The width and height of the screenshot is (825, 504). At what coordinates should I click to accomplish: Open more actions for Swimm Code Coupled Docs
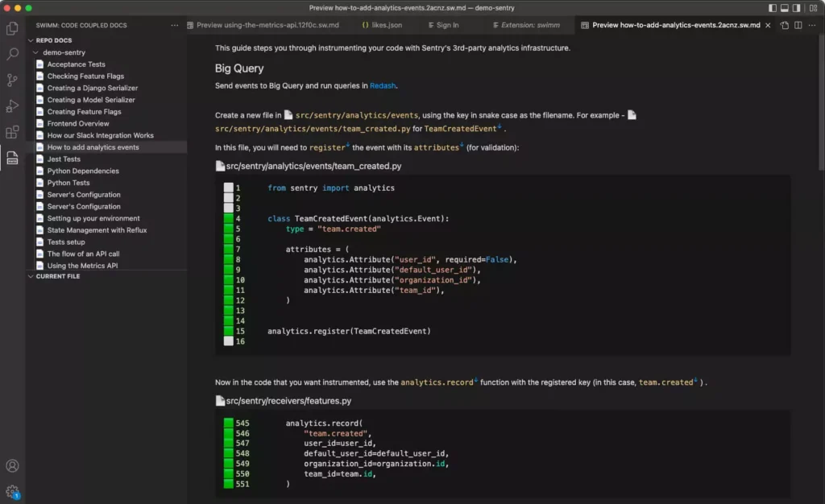(x=174, y=25)
